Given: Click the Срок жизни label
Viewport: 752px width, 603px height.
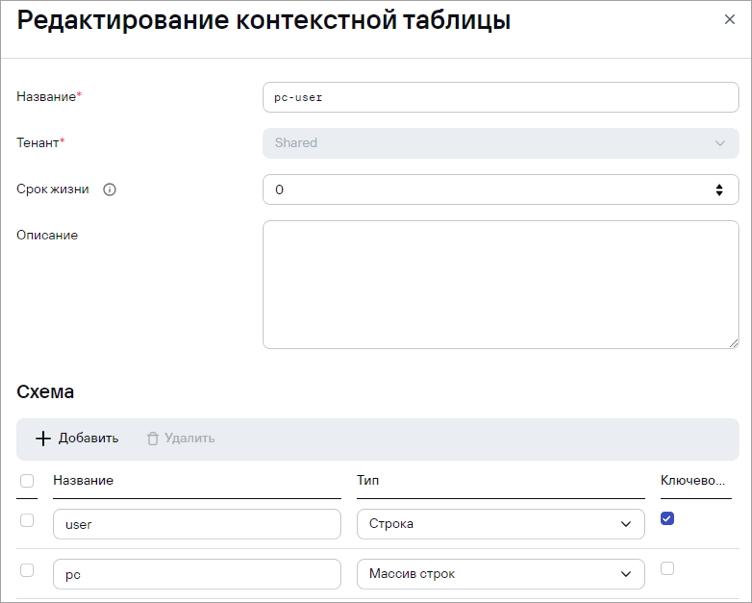Looking at the screenshot, I should click(x=53, y=189).
